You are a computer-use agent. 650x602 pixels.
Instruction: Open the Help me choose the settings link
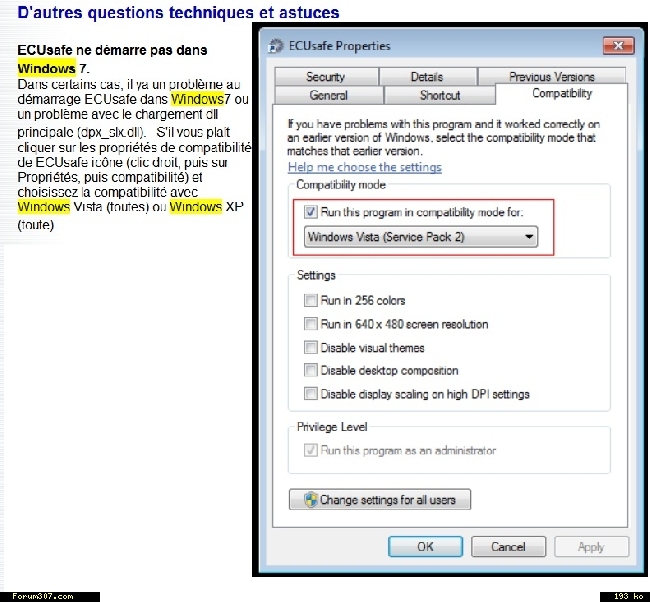click(365, 167)
